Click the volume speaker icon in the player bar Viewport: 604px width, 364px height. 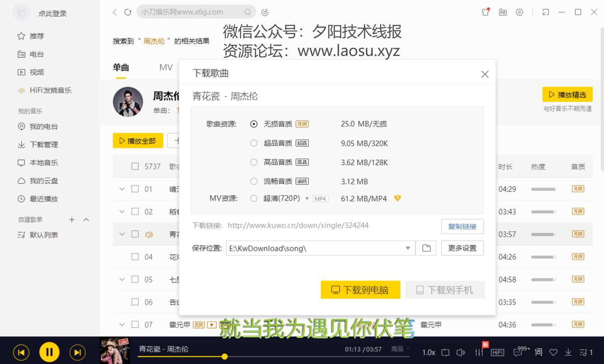(x=461, y=352)
